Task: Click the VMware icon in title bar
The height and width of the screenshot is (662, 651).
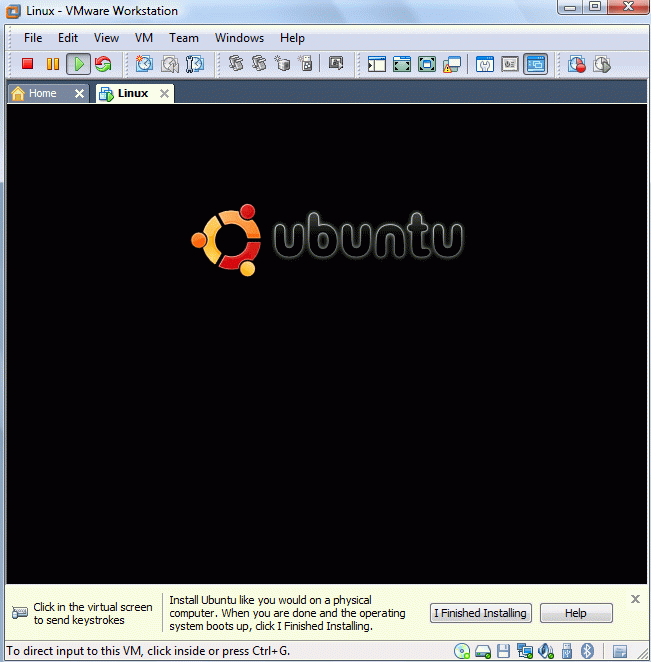Action: tap(13, 11)
